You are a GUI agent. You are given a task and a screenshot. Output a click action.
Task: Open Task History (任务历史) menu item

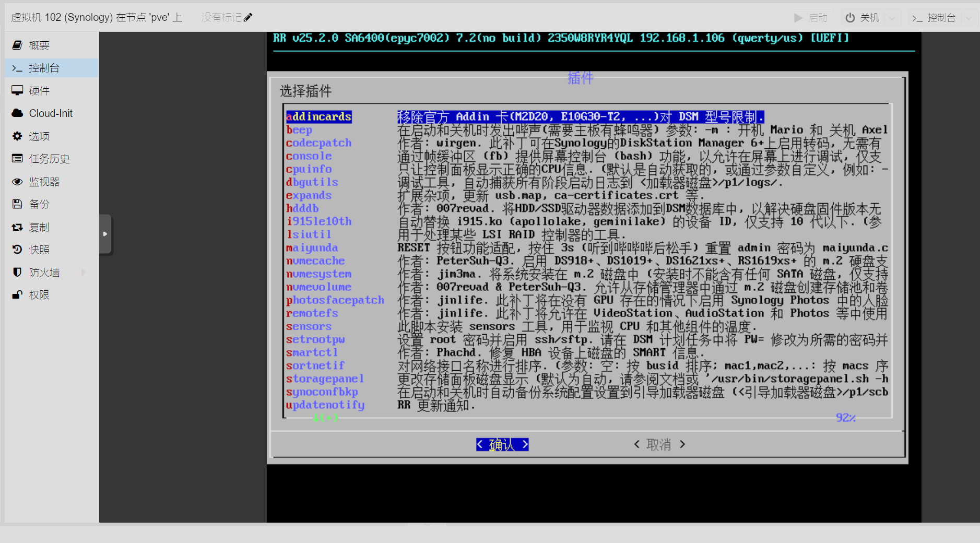[x=52, y=159]
